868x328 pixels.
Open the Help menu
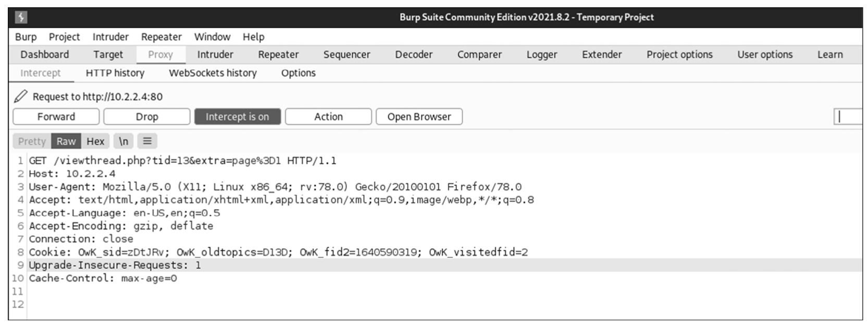pyautogui.click(x=253, y=37)
